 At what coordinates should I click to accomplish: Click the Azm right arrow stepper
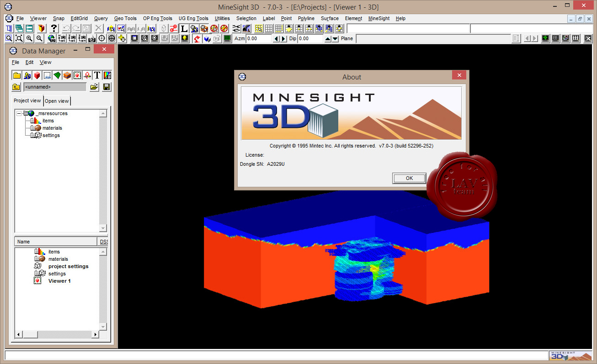point(283,39)
